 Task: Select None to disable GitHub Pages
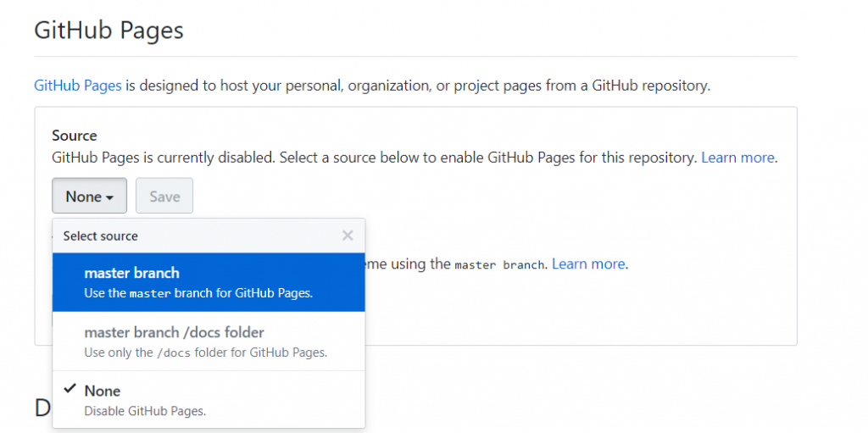[103, 391]
